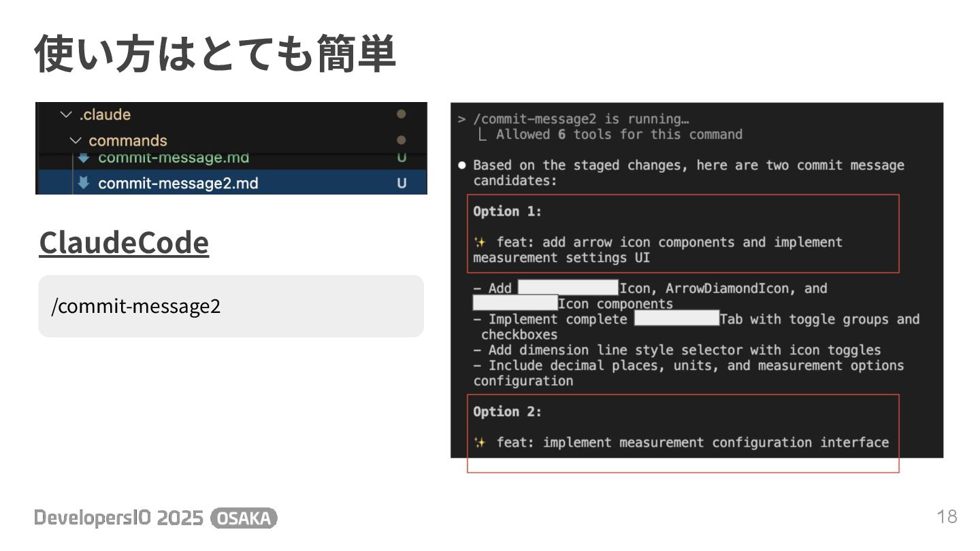Image resolution: width=980 pixels, height=551 pixels.
Task: Click the /commit-message2 command box
Action: (x=231, y=306)
